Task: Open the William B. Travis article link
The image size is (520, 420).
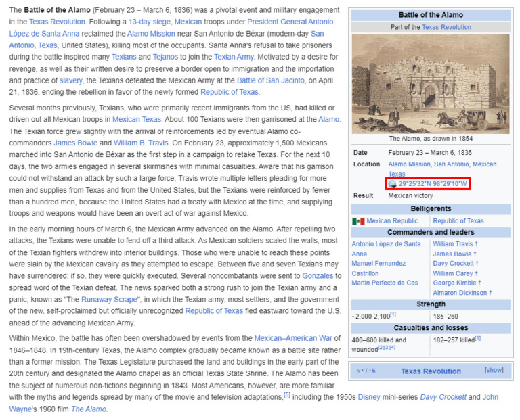Action: pyautogui.click(x=142, y=143)
